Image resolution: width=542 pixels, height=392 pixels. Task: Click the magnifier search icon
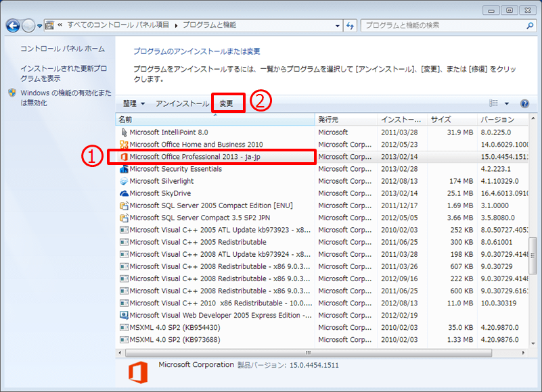click(x=530, y=25)
